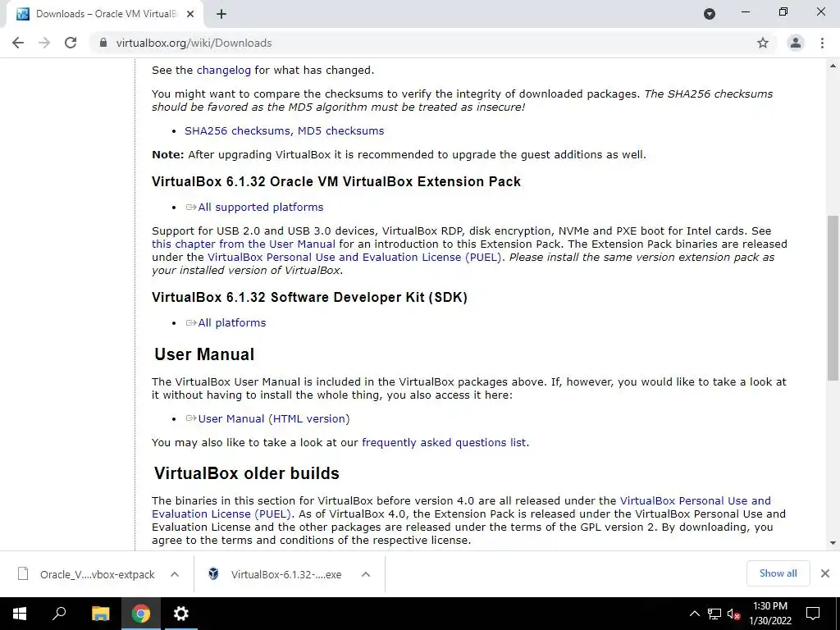This screenshot has width=840, height=630.
Task: Click the Software Developer Kit (SDK) heading
Action: (309, 297)
